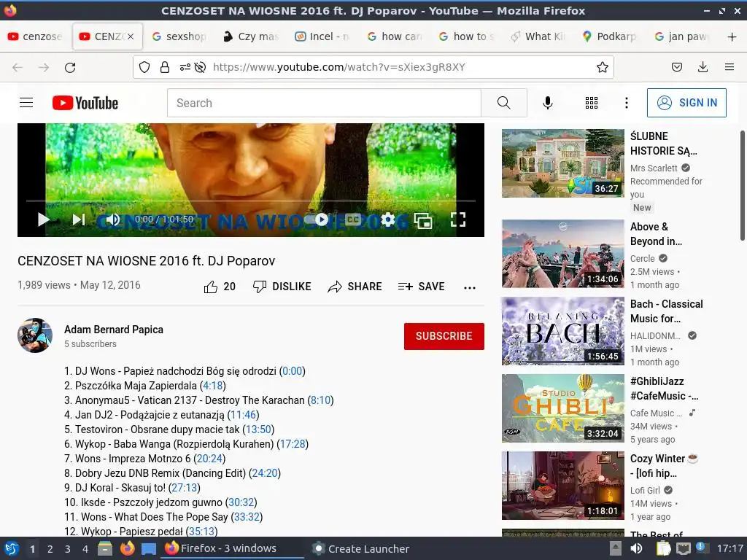Click the video progress bar
Image resolution: width=747 pixels, height=560 pixels.
pos(251,201)
